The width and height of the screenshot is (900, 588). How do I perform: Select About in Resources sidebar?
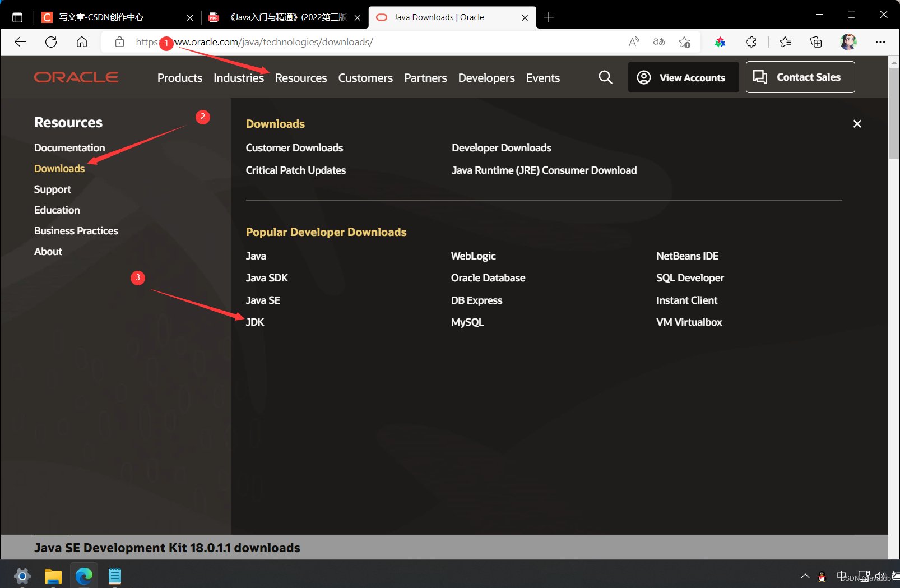pos(48,252)
